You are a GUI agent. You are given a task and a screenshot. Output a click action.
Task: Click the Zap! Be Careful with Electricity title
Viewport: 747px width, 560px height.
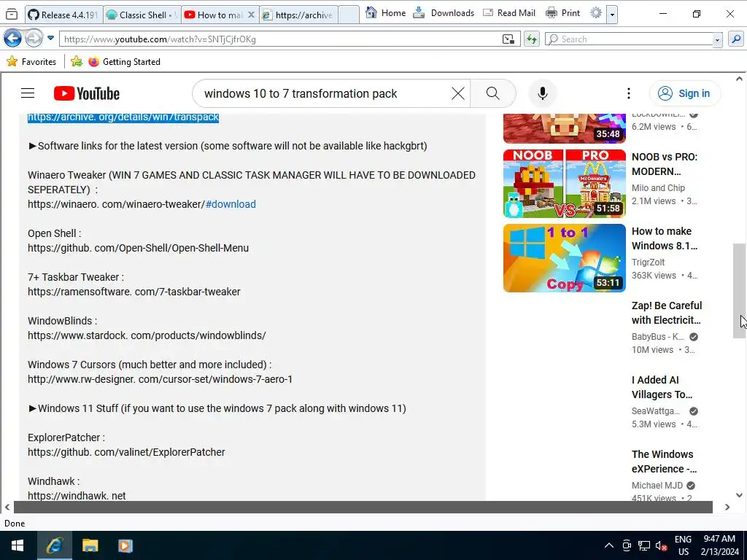pos(667,313)
